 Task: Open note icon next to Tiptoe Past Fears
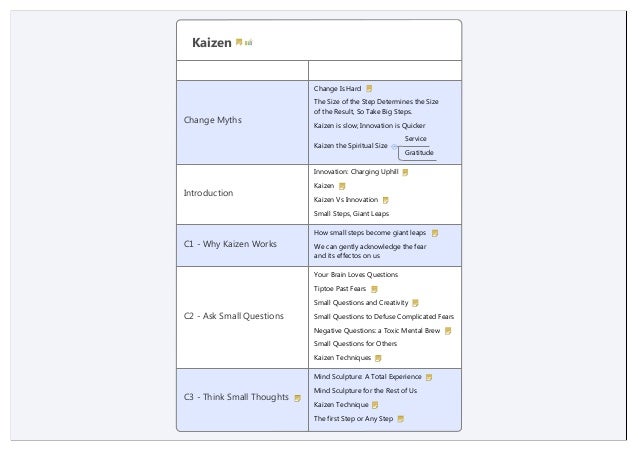(x=374, y=289)
